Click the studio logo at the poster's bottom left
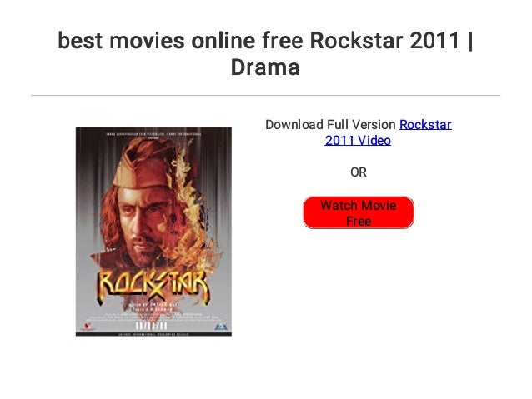Screen dimensions: 532x399 [x=88, y=327]
